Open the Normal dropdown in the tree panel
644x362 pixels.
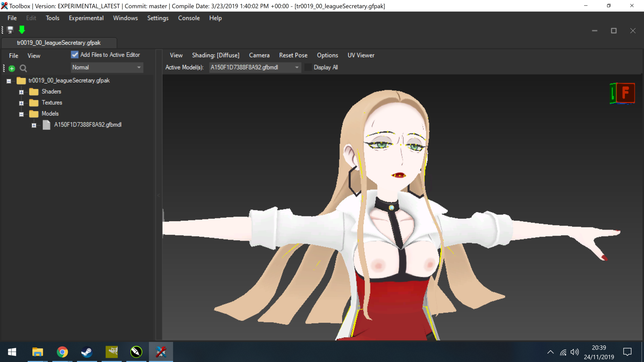point(107,67)
